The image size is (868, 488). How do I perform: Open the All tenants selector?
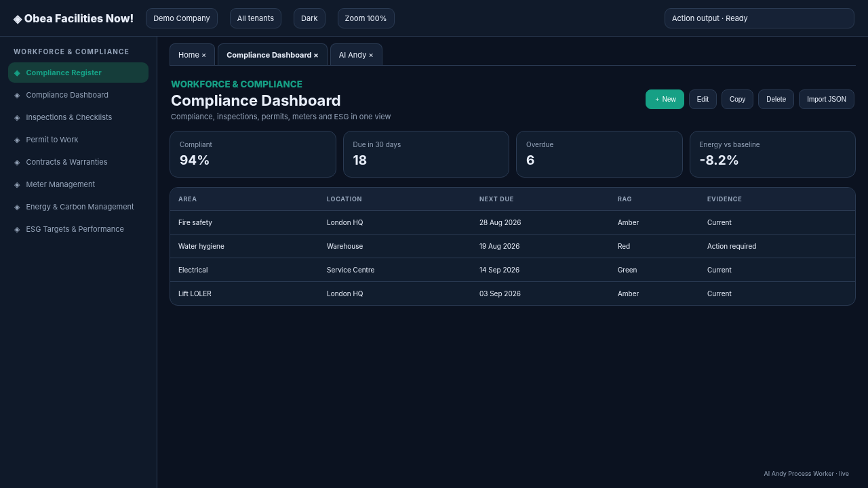tap(256, 18)
